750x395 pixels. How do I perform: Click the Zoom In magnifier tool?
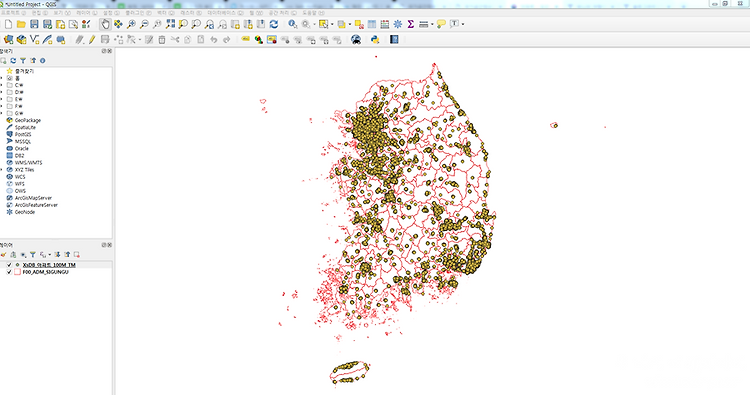click(x=131, y=24)
